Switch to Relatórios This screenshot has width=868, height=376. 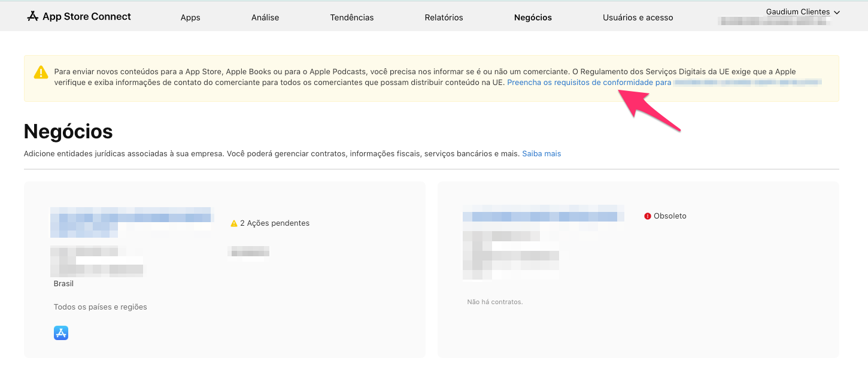[x=444, y=17]
